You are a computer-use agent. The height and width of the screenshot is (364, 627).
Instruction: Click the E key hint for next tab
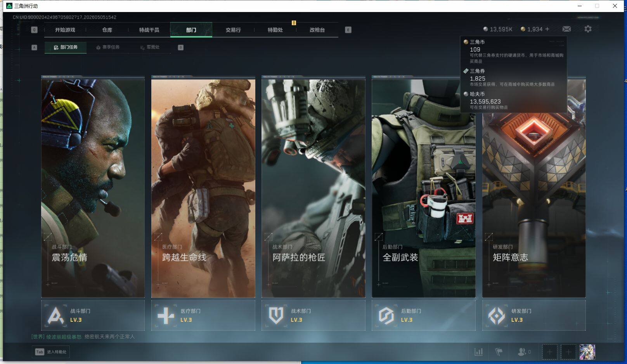pyautogui.click(x=348, y=30)
